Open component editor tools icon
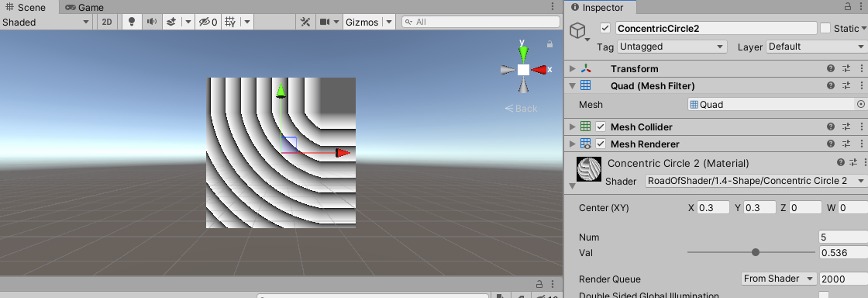 click(x=305, y=23)
